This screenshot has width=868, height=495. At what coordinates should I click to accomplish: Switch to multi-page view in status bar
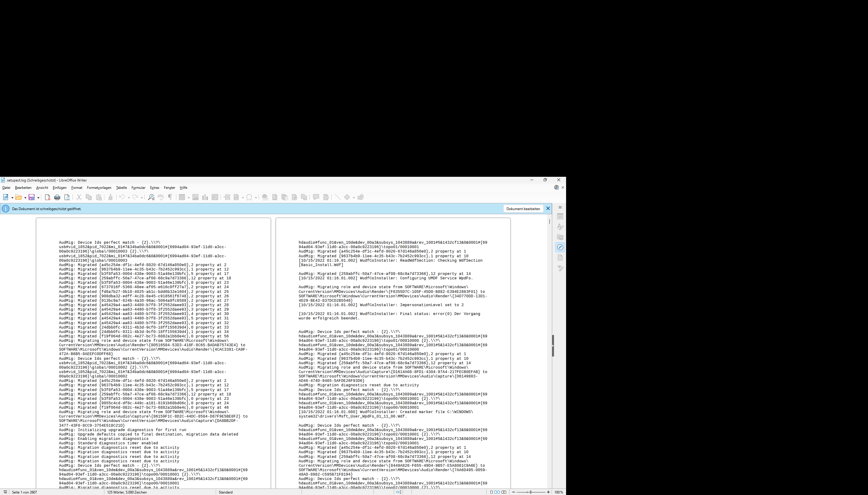[497, 491]
